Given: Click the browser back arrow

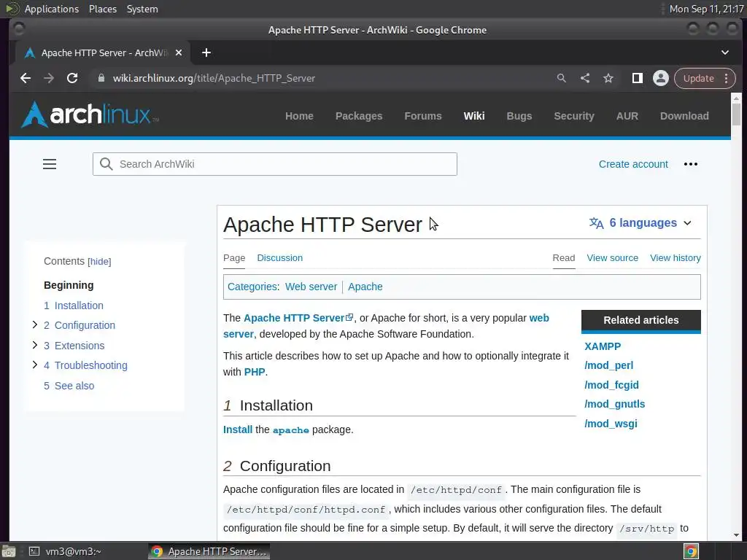Looking at the screenshot, I should [26, 78].
